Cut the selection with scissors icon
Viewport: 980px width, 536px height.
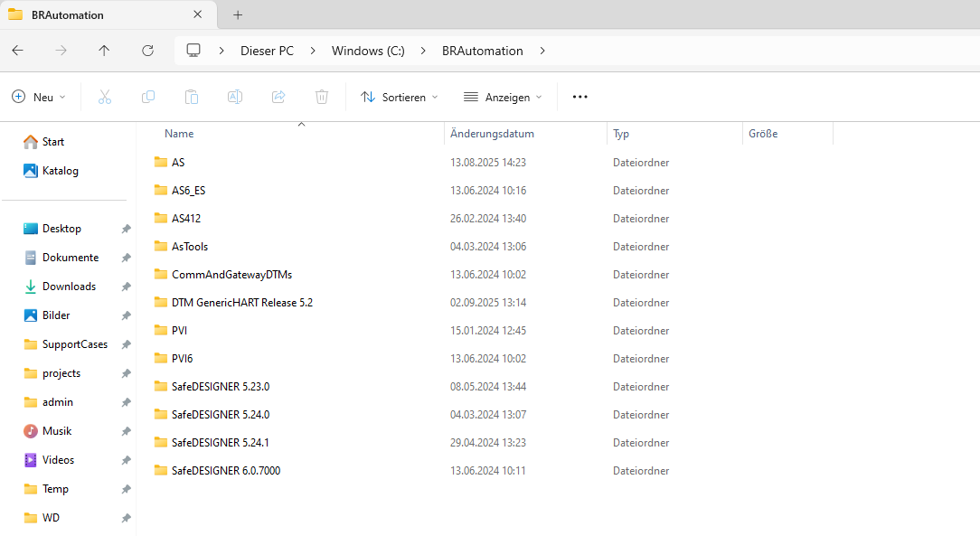[x=104, y=97]
